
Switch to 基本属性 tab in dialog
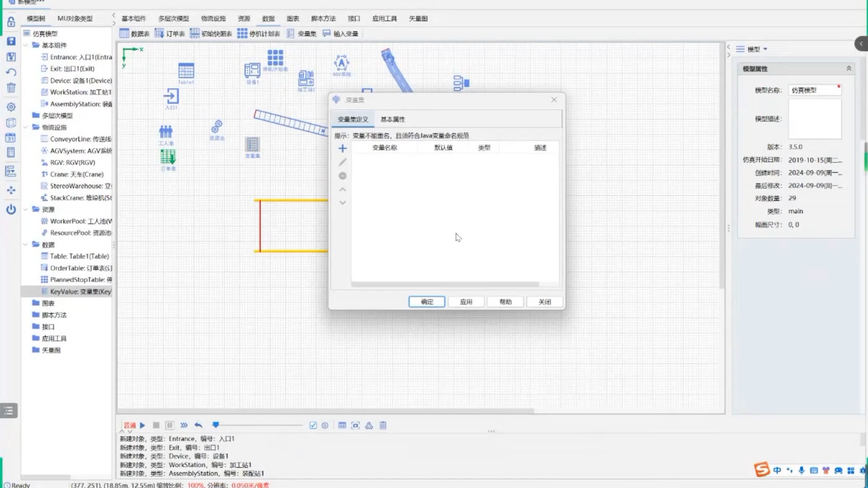(392, 119)
